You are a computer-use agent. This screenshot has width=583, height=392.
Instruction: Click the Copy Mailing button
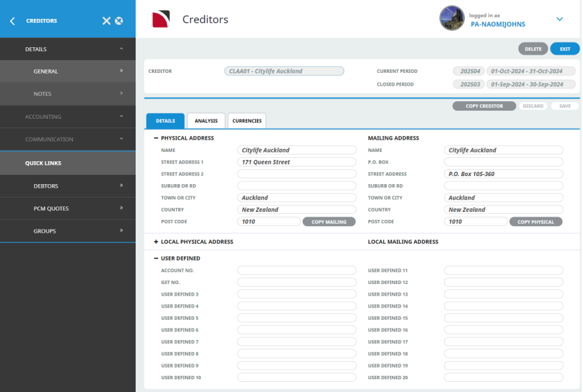(x=329, y=222)
